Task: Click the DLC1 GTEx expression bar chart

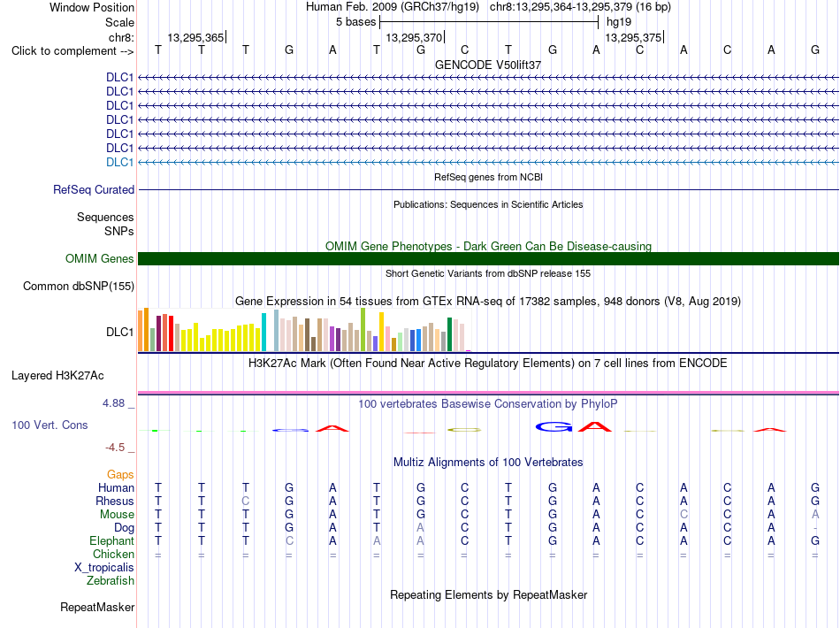Action: click(304, 330)
